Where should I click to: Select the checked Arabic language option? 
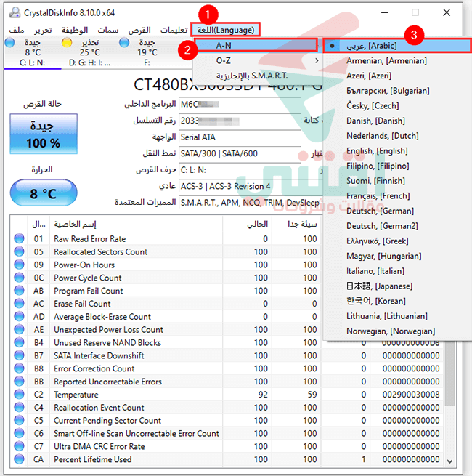click(397, 46)
